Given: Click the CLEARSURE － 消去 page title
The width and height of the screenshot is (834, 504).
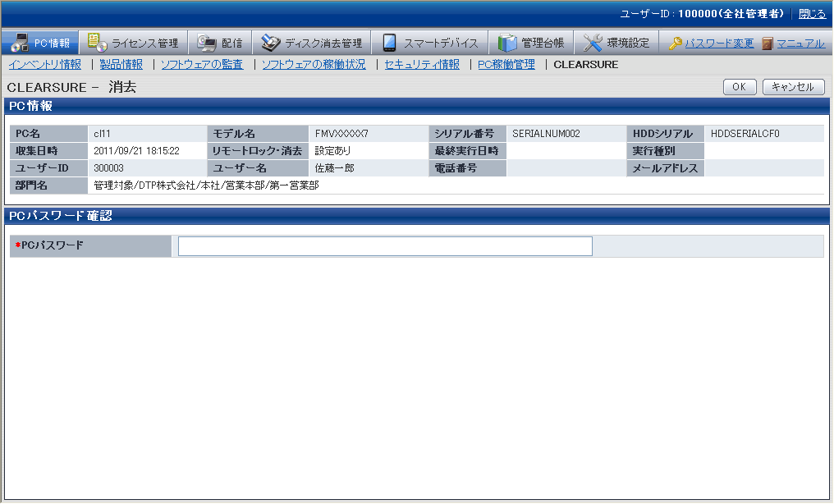Looking at the screenshot, I should [71, 87].
